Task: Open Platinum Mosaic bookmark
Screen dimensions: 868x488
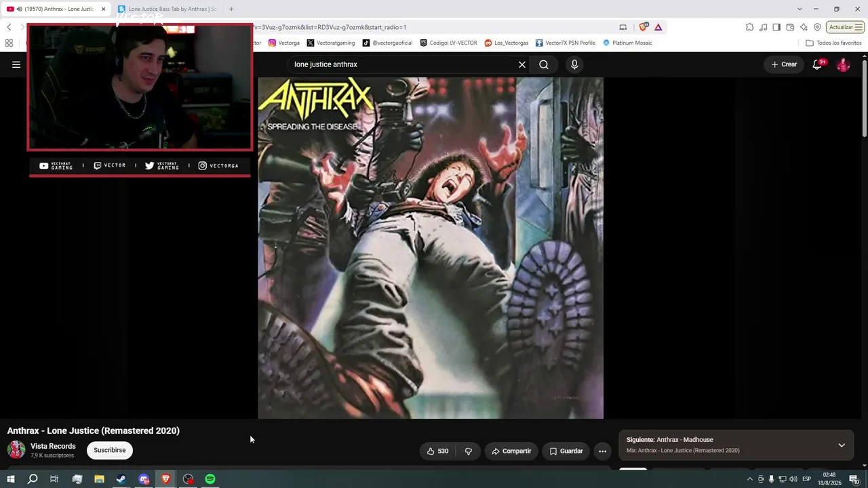Action: 627,43
